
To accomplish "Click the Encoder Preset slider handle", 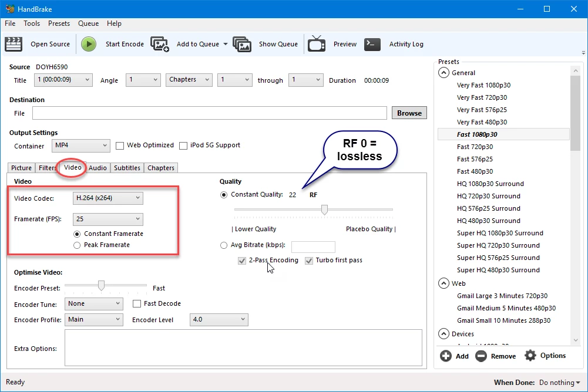I will pyautogui.click(x=101, y=286).
